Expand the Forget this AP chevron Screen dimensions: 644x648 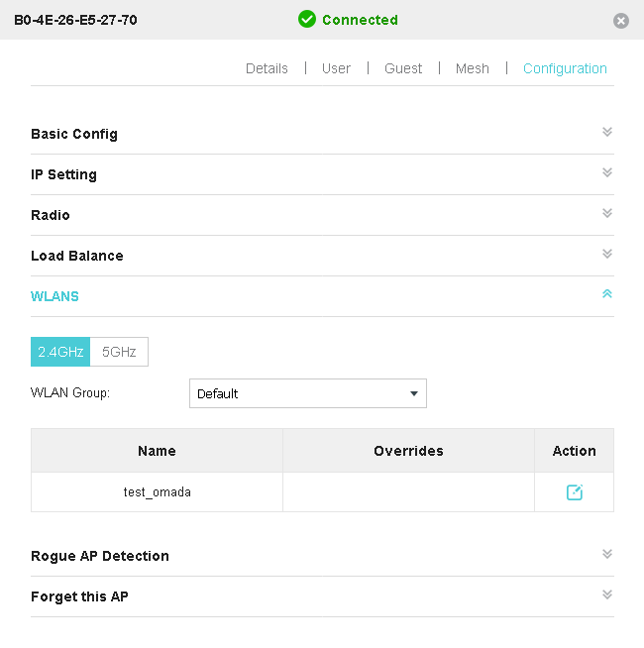[607, 594]
